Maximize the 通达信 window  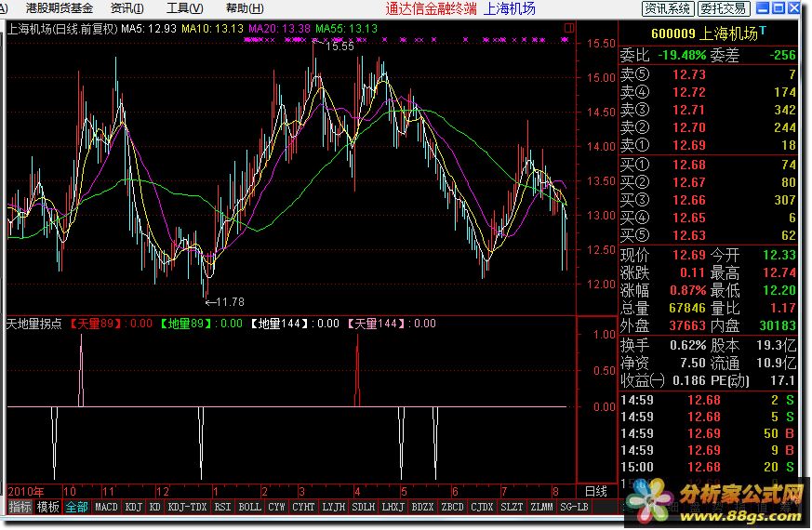coord(779,7)
